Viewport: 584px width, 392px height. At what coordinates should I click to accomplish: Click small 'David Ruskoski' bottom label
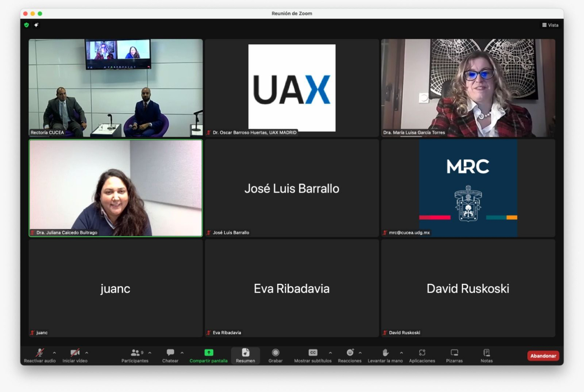(404, 333)
